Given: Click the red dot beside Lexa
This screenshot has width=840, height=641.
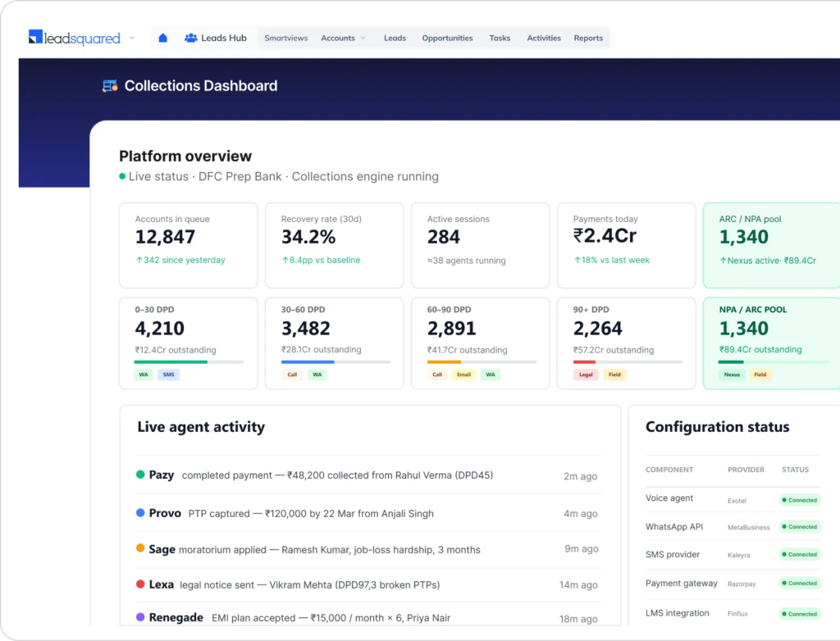Looking at the screenshot, I should pos(140,584).
